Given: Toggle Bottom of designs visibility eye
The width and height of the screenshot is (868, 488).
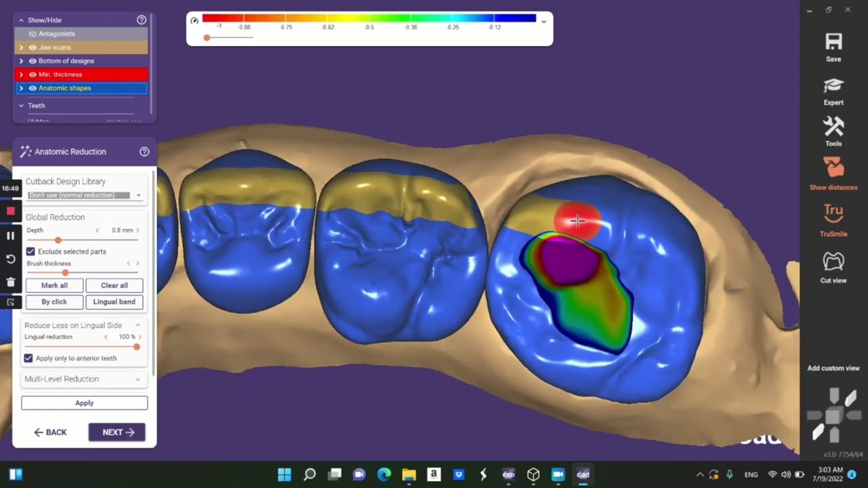Looking at the screenshot, I should coord(32,61).
